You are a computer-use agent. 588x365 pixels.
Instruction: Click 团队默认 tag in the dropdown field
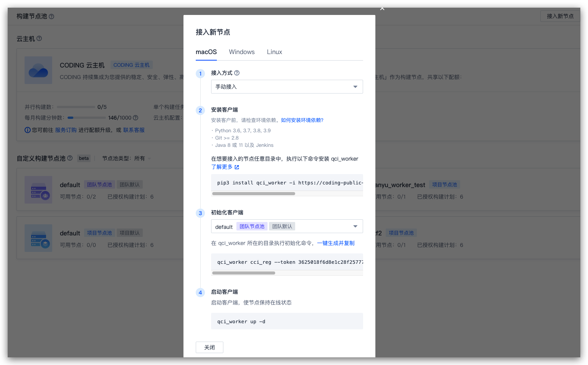click(282, 226)
